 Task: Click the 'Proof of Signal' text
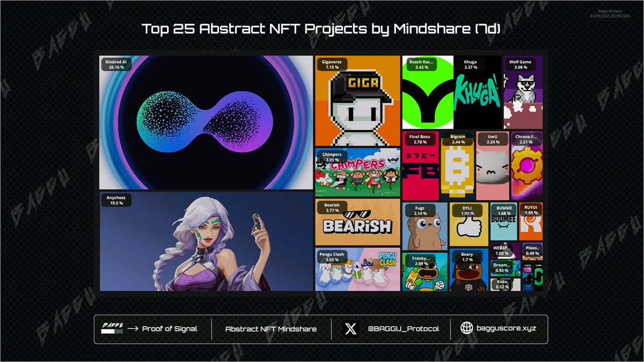point(170,329)
